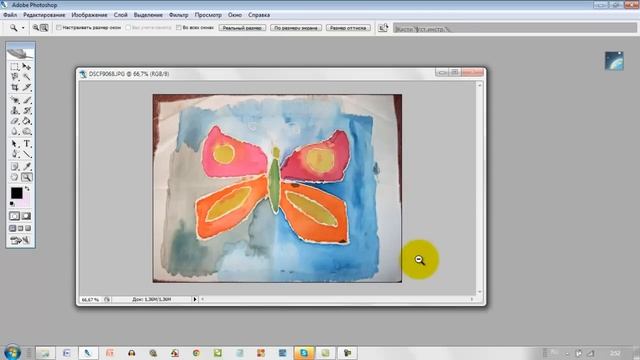Select the Brush tool
640x360 pixels.
(27, 100)
